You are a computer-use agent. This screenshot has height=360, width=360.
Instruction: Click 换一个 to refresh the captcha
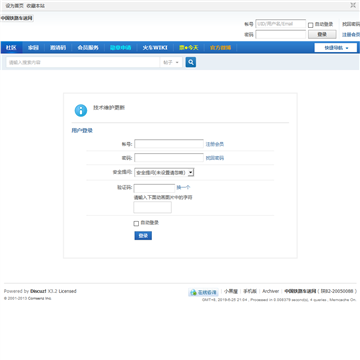coord(183,187)
